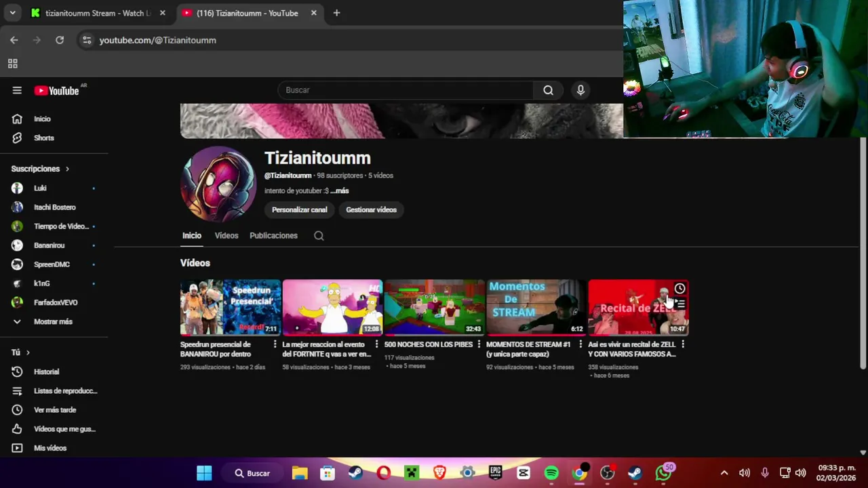Open the FarfadoxVEVO subscription channel
Screen dimensions: 868x488
57,302
